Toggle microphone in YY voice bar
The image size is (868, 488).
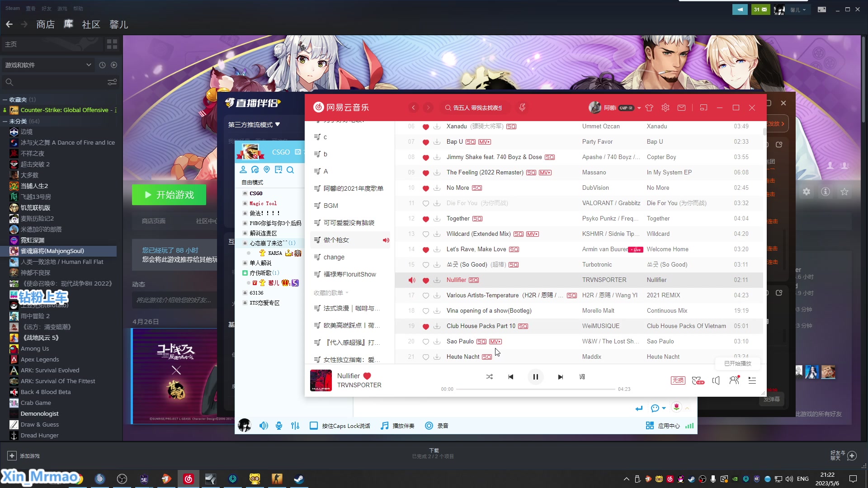[279, 426]
